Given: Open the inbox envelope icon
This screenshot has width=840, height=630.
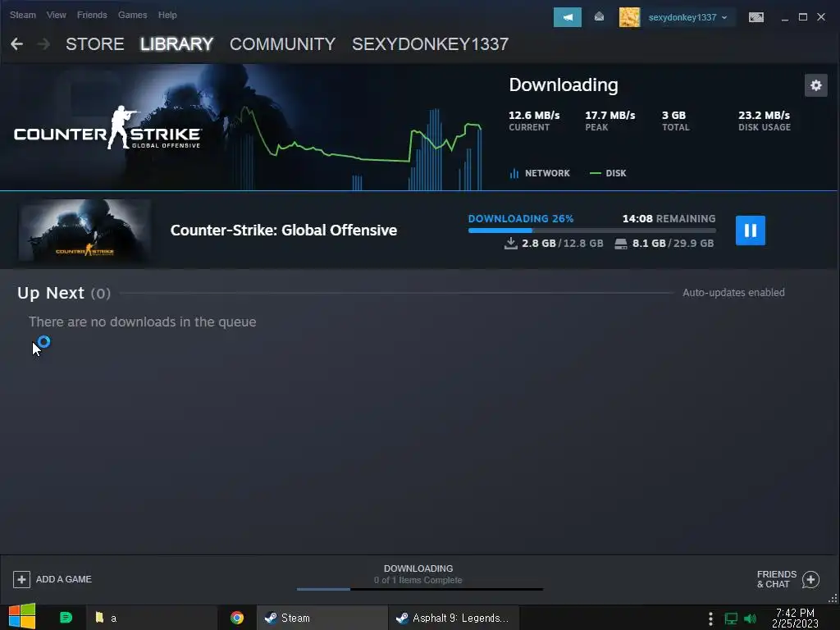Looking at the screenshot, I should [x=599, y=17].
